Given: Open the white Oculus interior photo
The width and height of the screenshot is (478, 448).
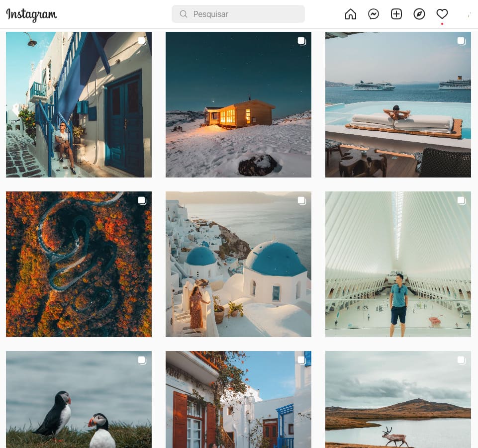Looking at the screenshot, I should (x=398, y=264).
